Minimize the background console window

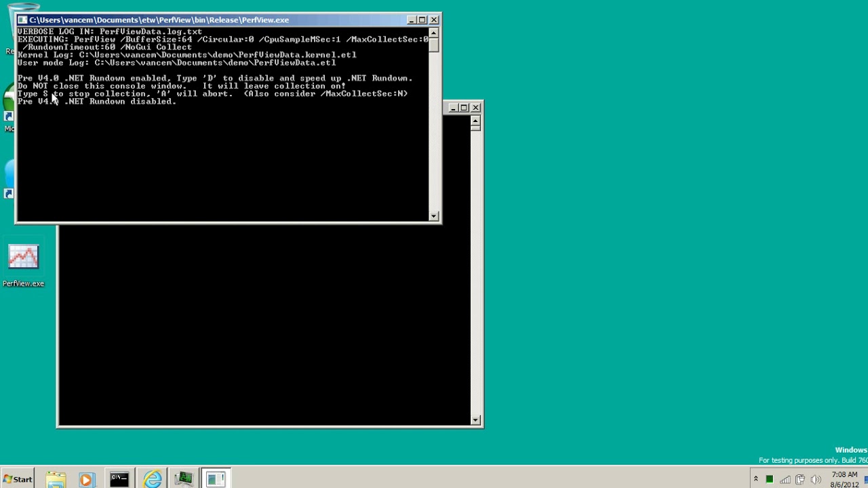pos(453,108)
